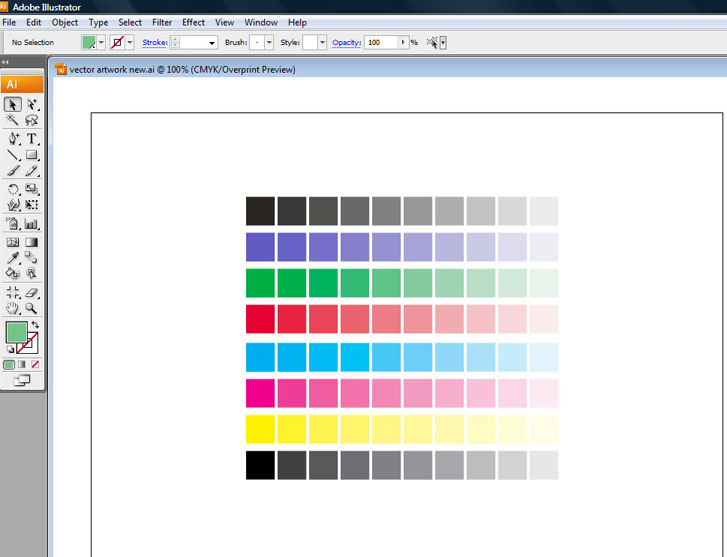The width and height of the screenshot is (727, 557).
Task: Activate the Type tool
Action: 32,139
